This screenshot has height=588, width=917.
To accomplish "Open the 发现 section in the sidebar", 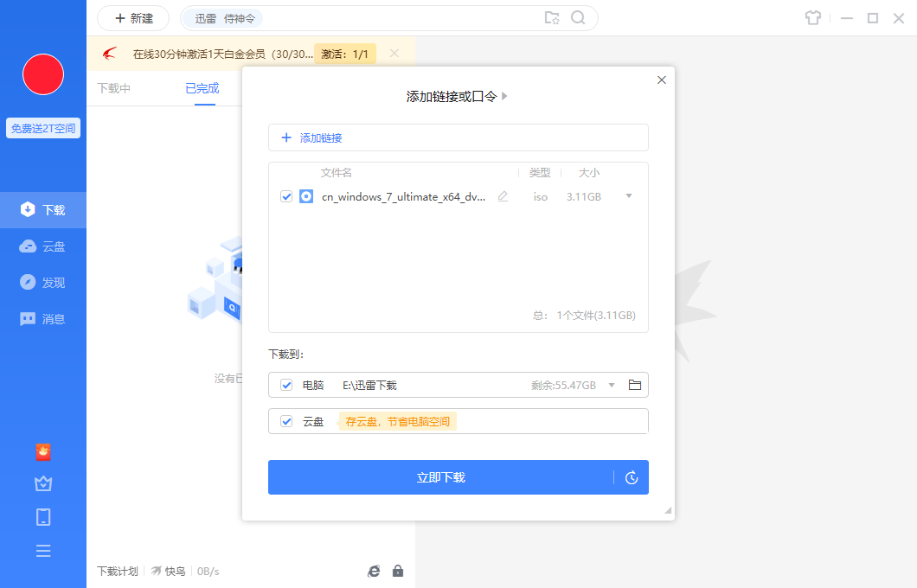I will [43, 282].
